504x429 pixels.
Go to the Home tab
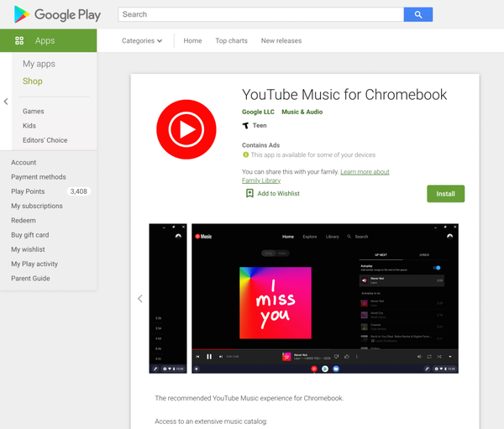coord(192,41)
